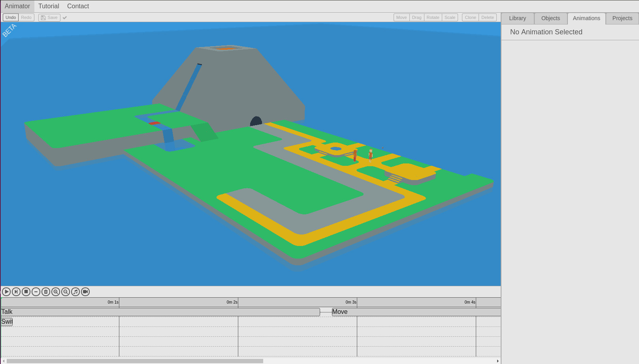
Task: Open the Contact page from menu bar
Action: click(x=77, y=6)
